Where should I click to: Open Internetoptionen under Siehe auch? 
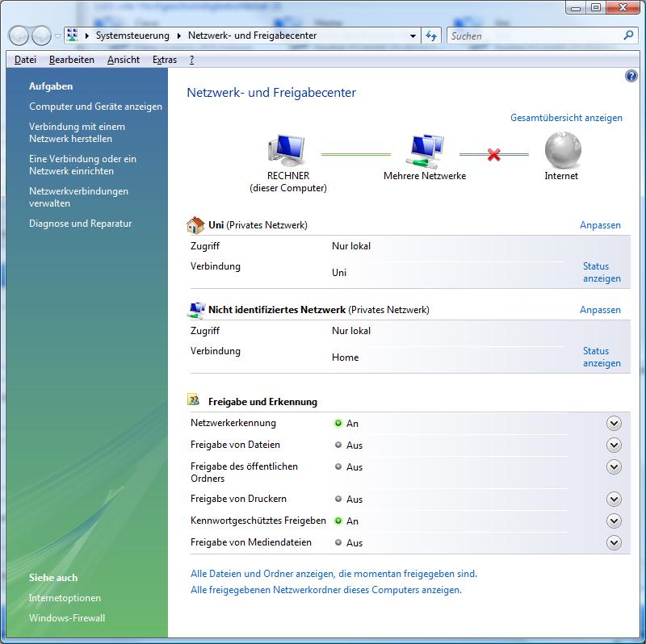[x=65, y=598]
